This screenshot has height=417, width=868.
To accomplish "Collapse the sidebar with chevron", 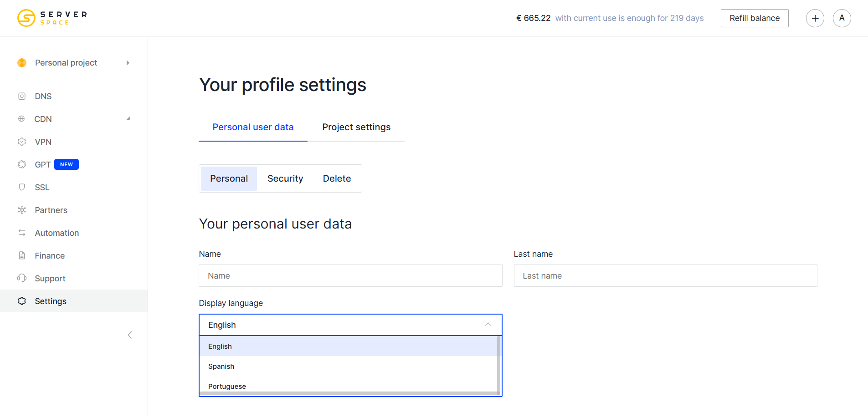I will 130,335.
